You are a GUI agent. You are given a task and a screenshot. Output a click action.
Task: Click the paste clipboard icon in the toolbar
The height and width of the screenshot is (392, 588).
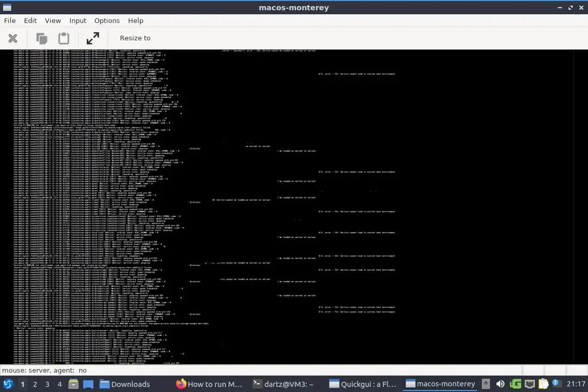pyautogui.click(x=64, y=38)
